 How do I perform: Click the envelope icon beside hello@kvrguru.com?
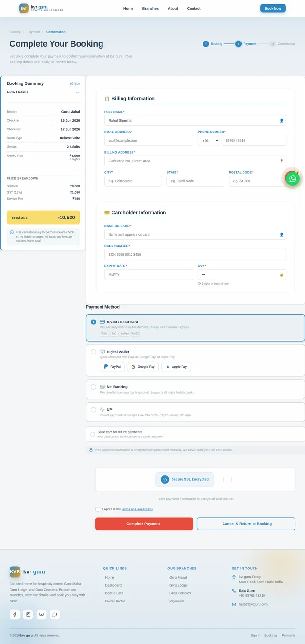[x=234, y=604]
